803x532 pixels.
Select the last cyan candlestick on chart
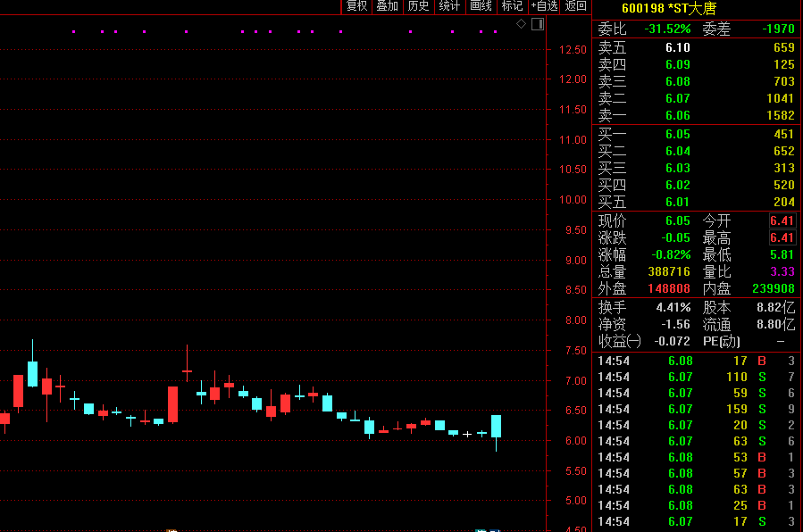click(x=496, y=426)
